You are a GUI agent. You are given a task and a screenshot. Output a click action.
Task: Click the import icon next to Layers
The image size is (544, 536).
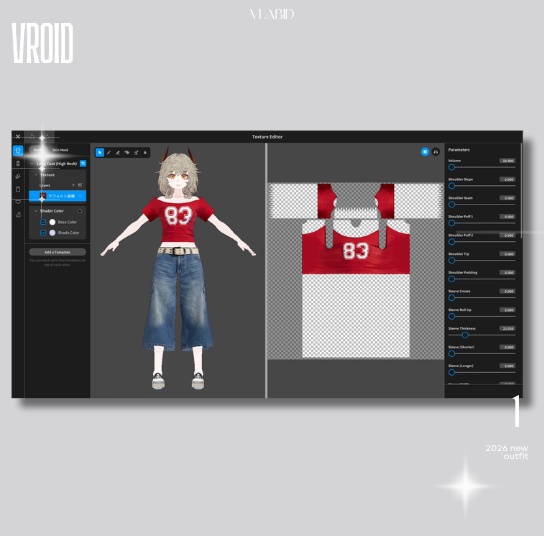click(80, 185)
